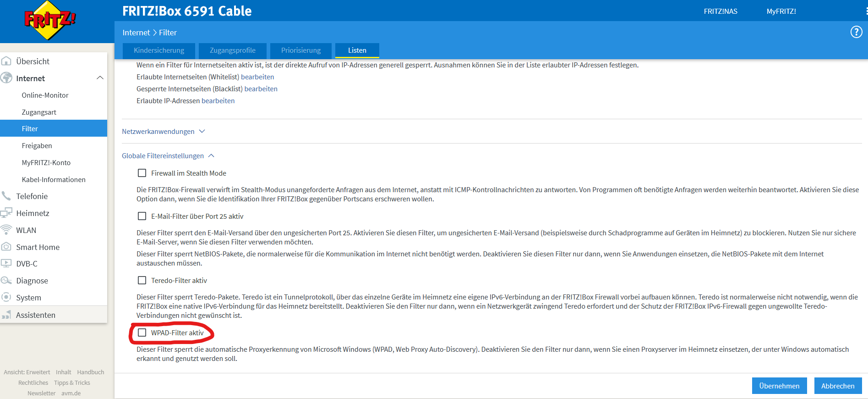Open the Newsletter footer link
The height and width of the screenshot is (399, 868).
pos(41,393)
